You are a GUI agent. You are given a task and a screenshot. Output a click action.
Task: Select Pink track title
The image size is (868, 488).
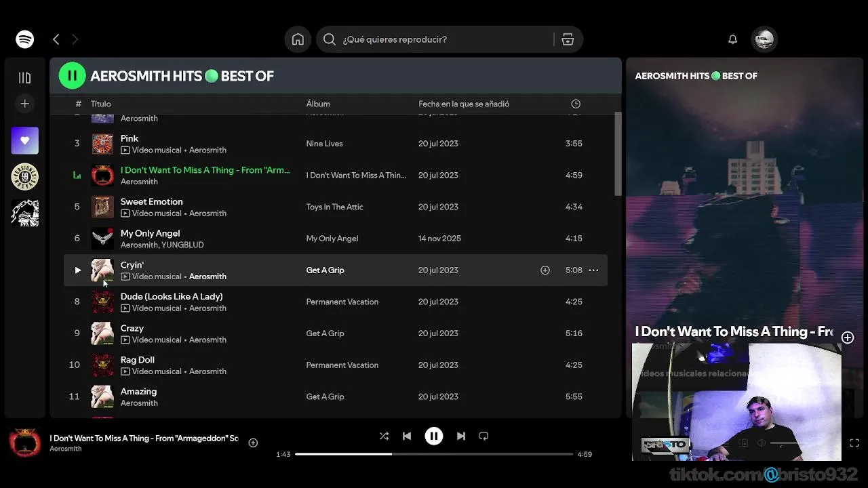(130, 138)
